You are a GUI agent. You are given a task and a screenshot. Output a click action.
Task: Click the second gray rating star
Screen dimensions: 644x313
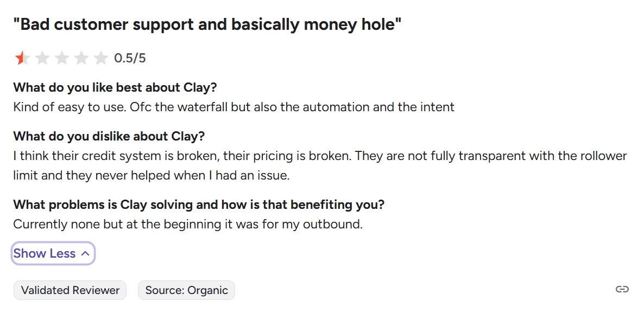point(42,58)
